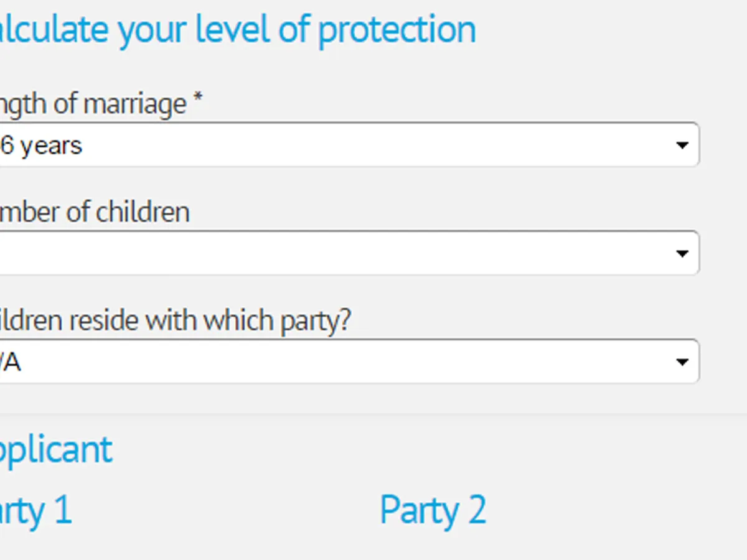This screenshot has height=560, width=747.
Task: Click the arrow on the N/A combo box
Action: click(x=682, y=362)
